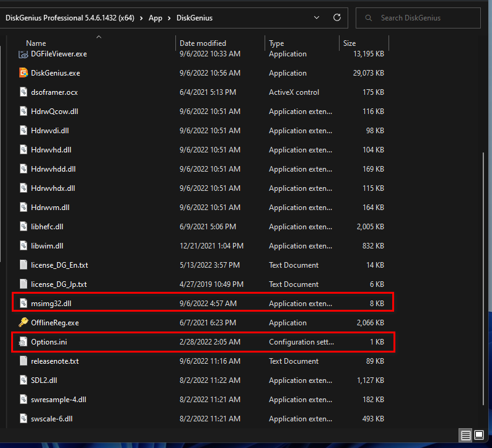Expand chevron after App breadcrumb
The width and height of the screenshot is (492, 448).
(x=169, y=18)
